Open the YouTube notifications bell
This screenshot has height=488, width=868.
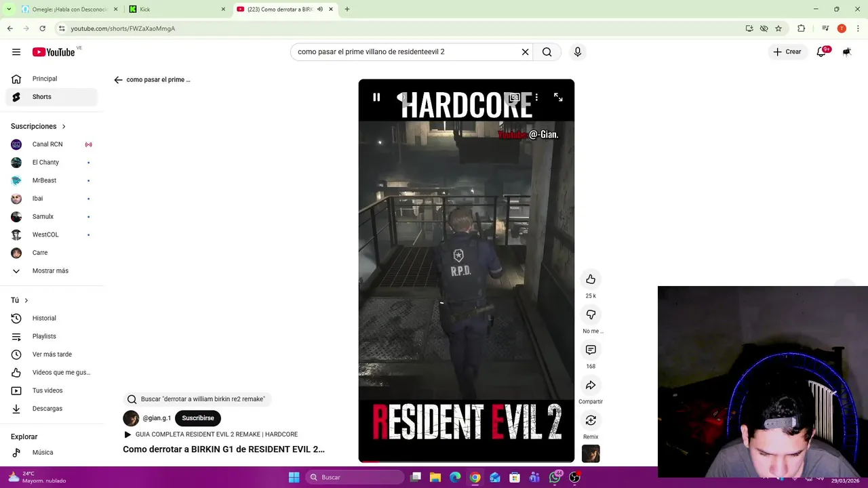(x=821, y=52)
